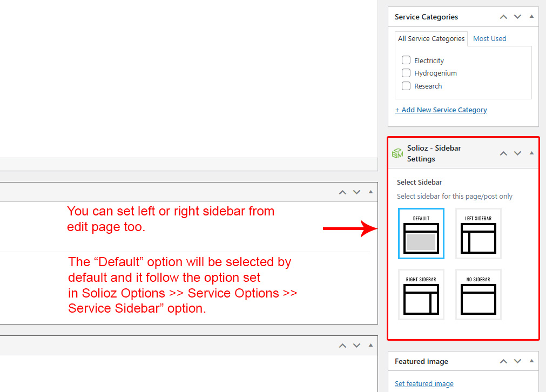
Task: Collapse the Service Categories panel
Action: coord(531,17)
